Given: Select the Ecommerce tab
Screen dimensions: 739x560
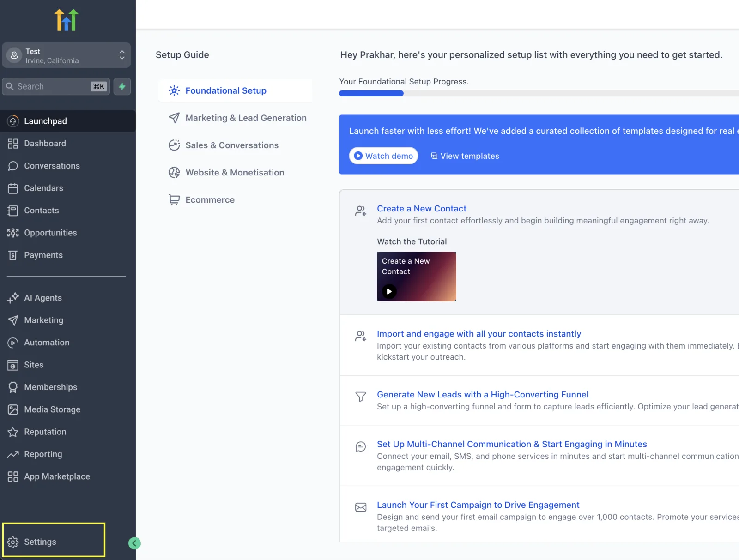Looking at the screenshot, I should [201, 199].
